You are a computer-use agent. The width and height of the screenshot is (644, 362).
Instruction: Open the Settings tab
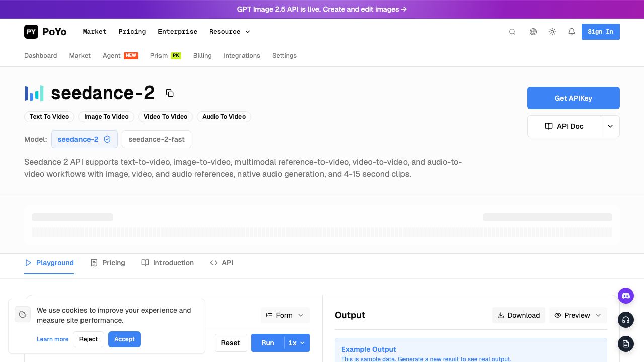[284, 56]
